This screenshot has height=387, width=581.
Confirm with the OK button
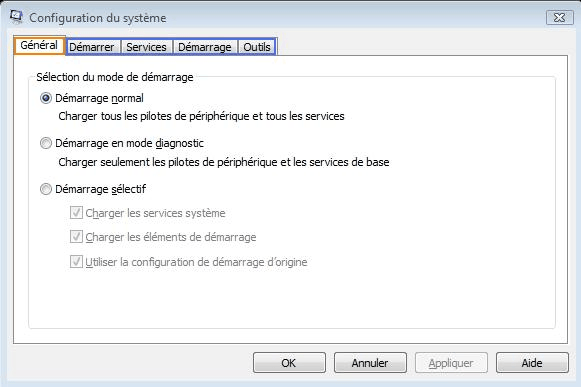tap(289, 363)
